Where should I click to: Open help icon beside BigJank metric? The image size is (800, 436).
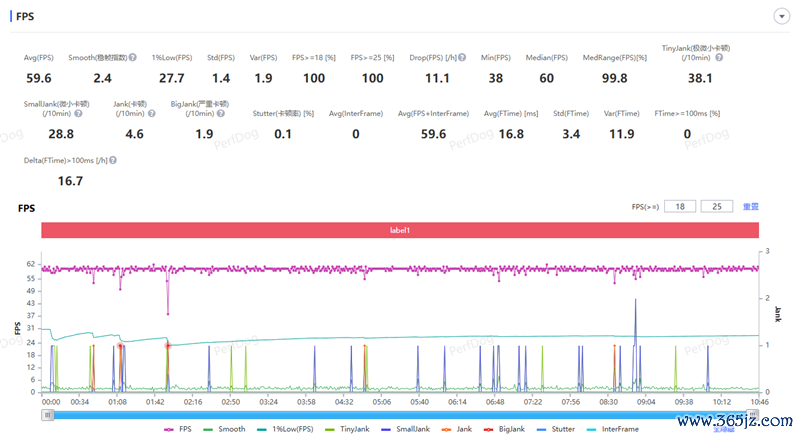point(220,113)
